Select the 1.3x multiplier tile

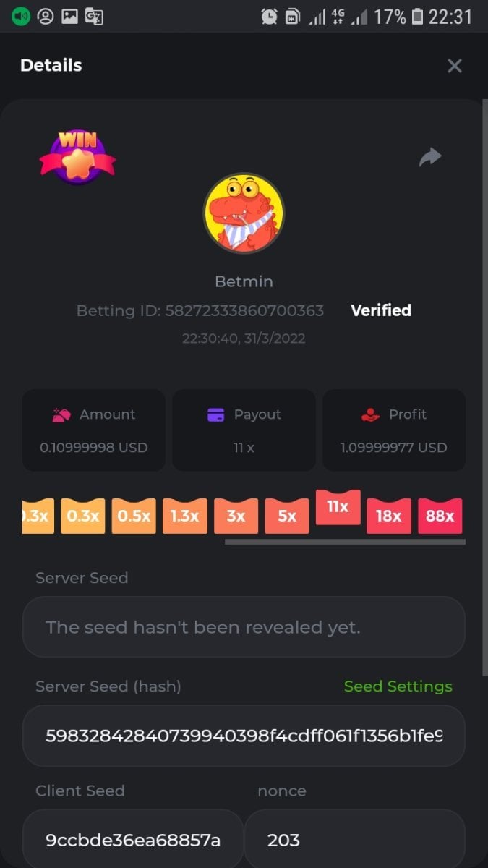(185, 516)
